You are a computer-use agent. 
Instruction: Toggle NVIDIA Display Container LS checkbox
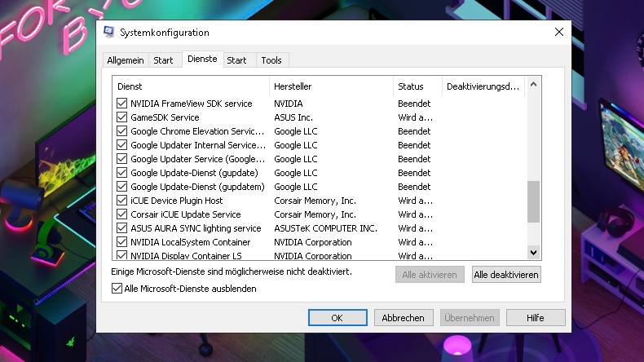121,255
